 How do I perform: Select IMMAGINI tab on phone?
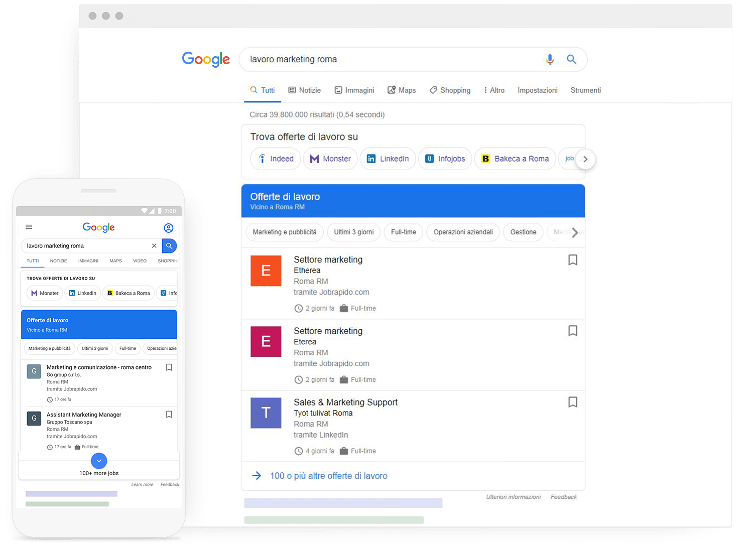tap(88, 261)
